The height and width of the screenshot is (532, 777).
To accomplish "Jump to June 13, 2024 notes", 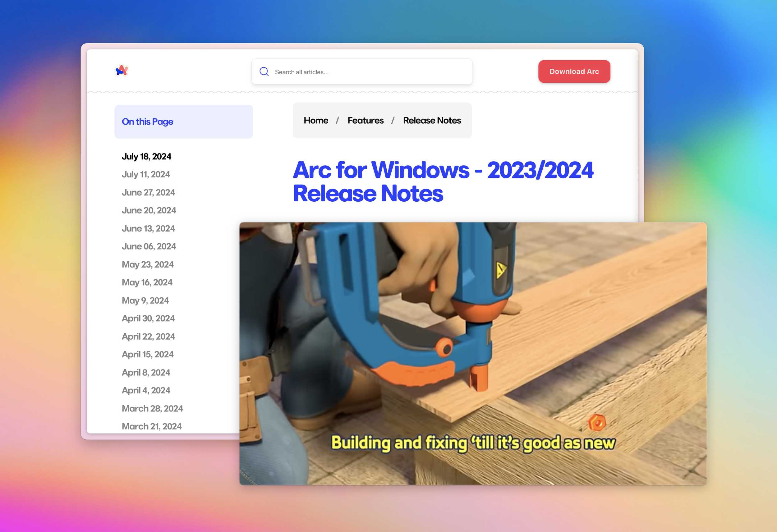I will [x=148, y=228].
